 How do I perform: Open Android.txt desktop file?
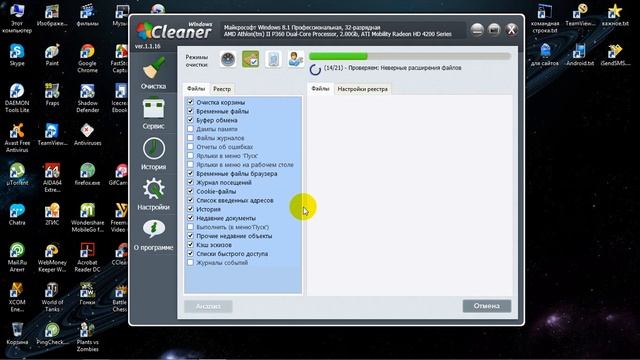click(580, 55)
